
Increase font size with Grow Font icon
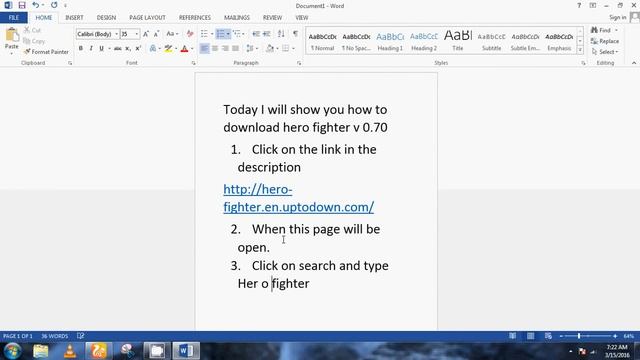(x=146, y=34)
